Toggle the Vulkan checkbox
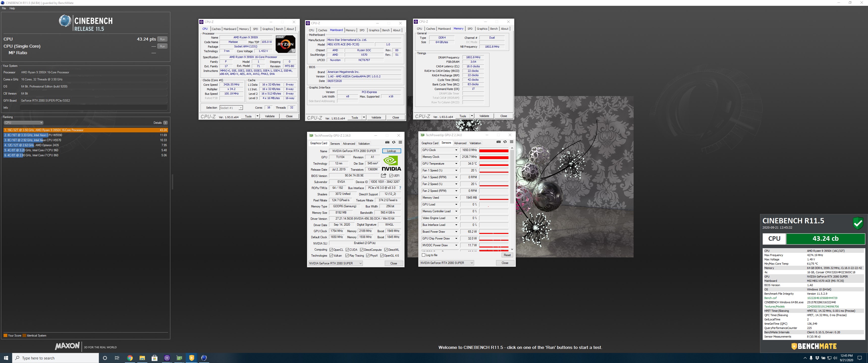Viewport: 868px width, 363px height. pos(331,256)
